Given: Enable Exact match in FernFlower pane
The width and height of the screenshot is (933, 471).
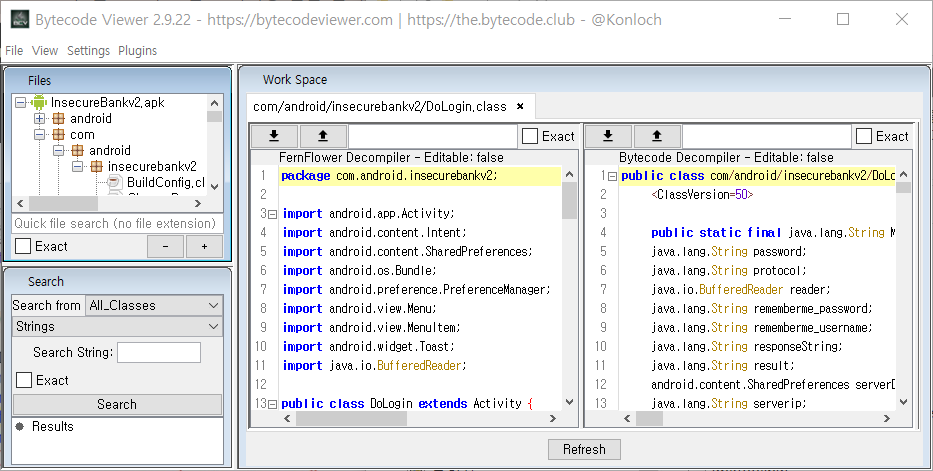Looking at the screenshot, I should click(x=530, y=136).
